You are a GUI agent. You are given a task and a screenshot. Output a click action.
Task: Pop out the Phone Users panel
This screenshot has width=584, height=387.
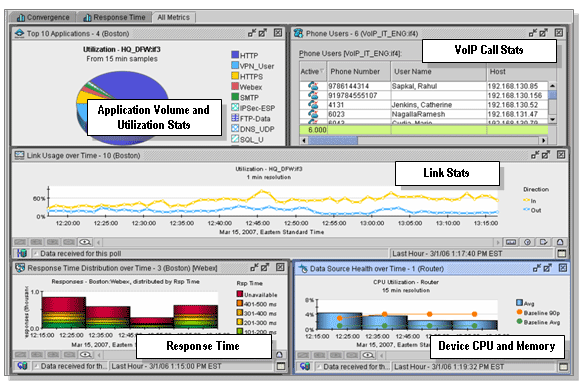[543, 33]
